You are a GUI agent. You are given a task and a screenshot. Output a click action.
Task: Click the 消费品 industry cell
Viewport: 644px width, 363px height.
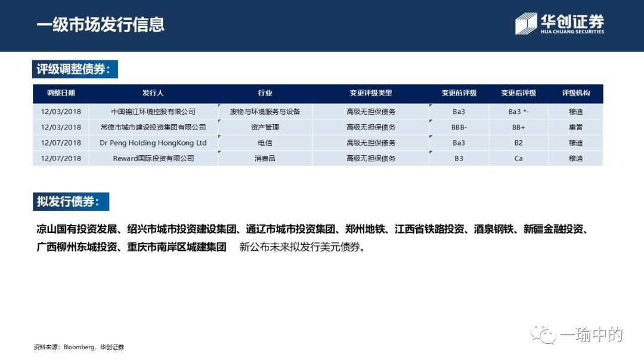(265, 158)
